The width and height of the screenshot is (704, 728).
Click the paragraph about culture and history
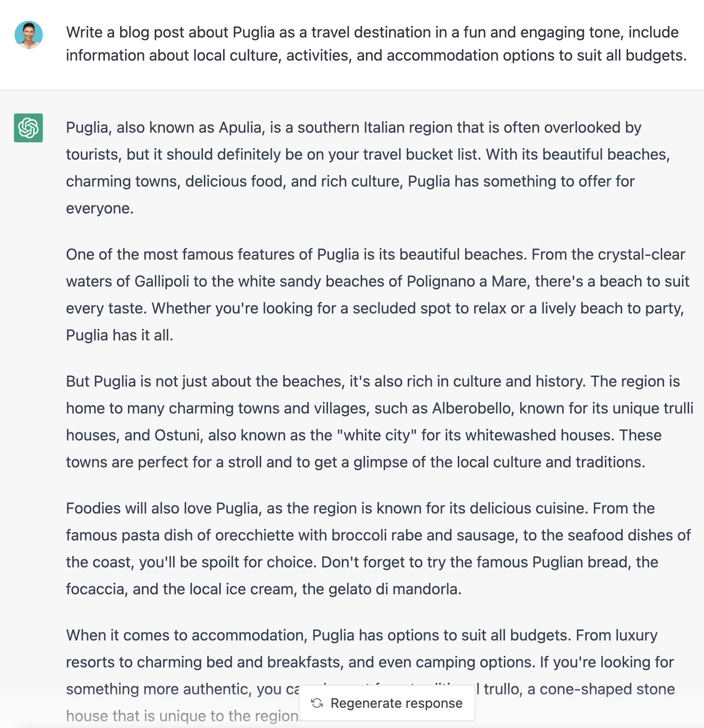(379, 422)
